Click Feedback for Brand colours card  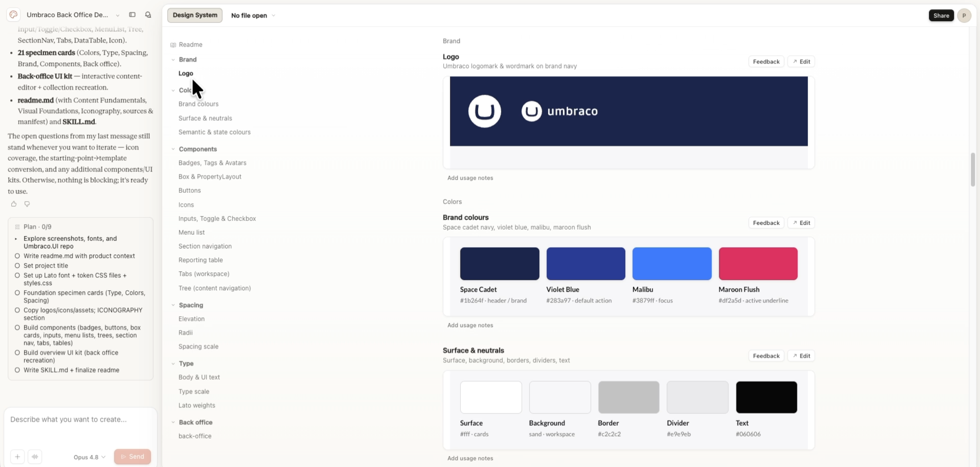pos(766,223)
